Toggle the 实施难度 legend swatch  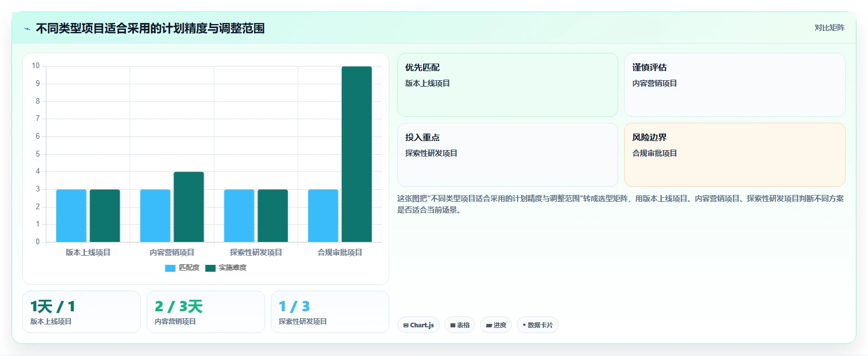coord(210,268)
